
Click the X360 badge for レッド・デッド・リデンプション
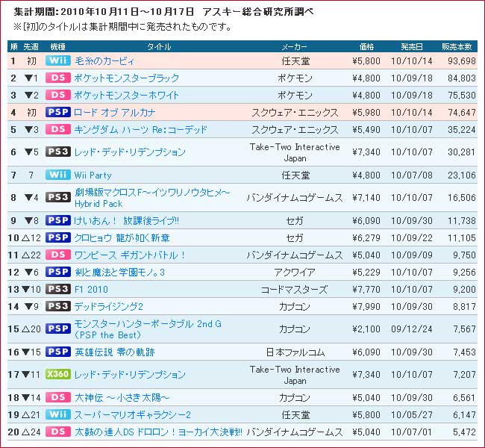point(58,374)
